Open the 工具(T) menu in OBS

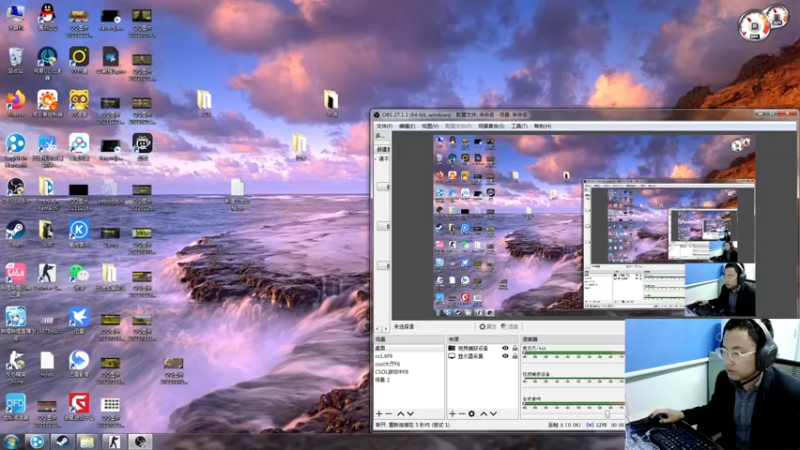pyautogui.click(x=519, y=126)
